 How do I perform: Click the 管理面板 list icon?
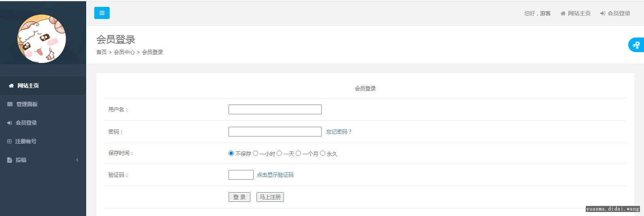coord(10,104)
